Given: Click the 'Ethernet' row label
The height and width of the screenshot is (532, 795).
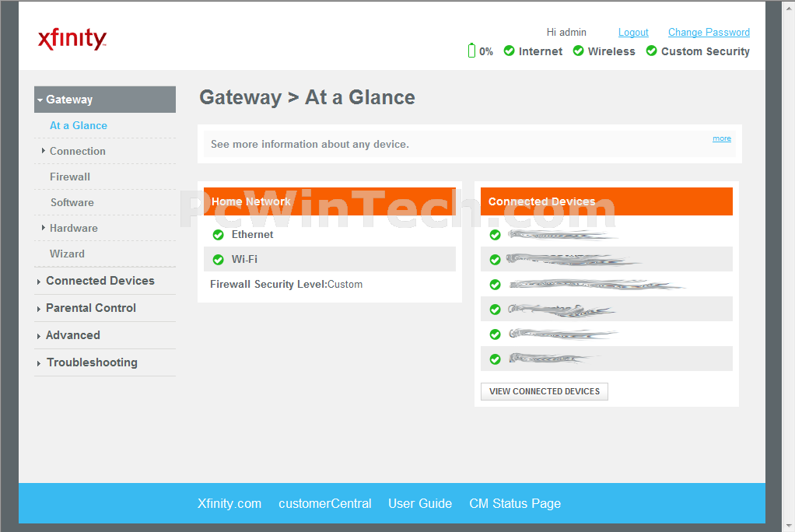Looking at the screenshot, I should point(253,234).
